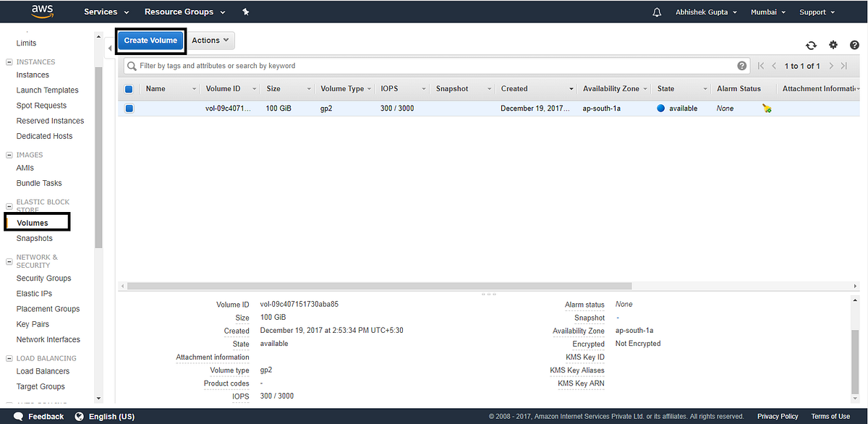
Task: Click the add-tags icon in the volume row
Action: click(x=767, y=108)
